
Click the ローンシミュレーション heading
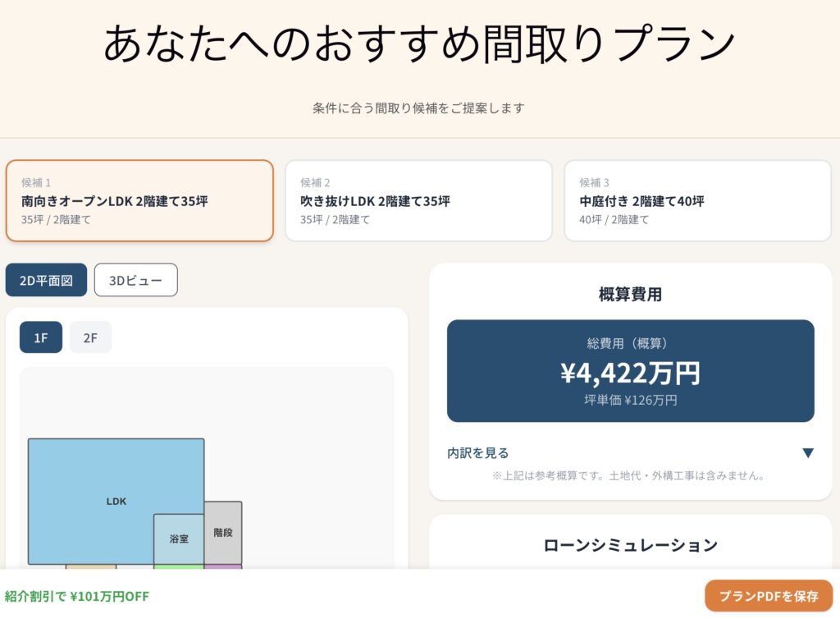pos(631,544)
